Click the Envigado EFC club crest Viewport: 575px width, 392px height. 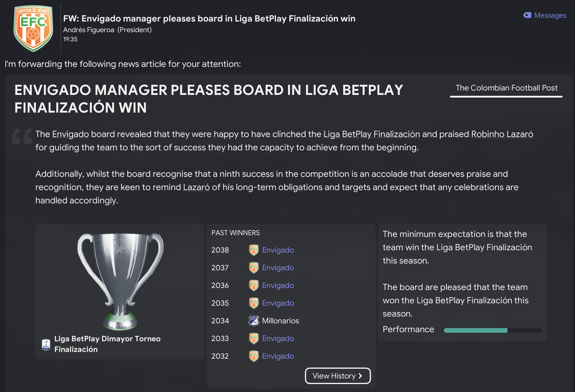click(33, 29)
